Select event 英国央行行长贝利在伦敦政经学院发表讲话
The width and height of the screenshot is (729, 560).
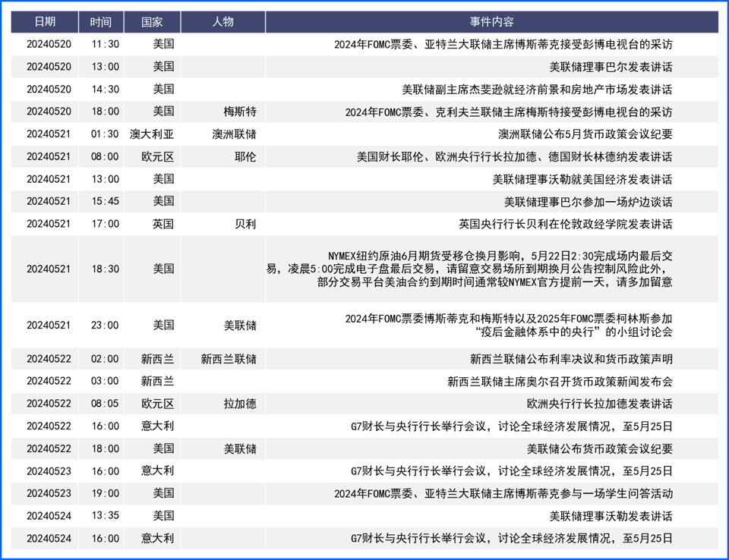click(566, 224)
